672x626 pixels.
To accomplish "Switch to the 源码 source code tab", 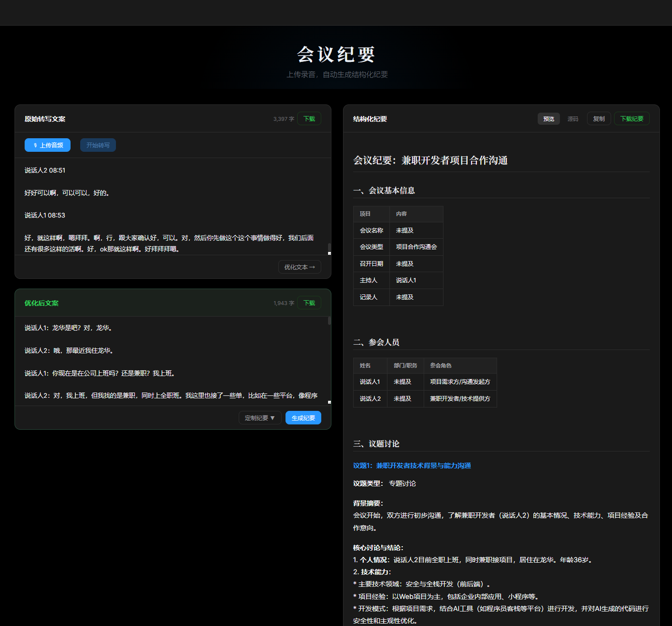I will point(573,118).
